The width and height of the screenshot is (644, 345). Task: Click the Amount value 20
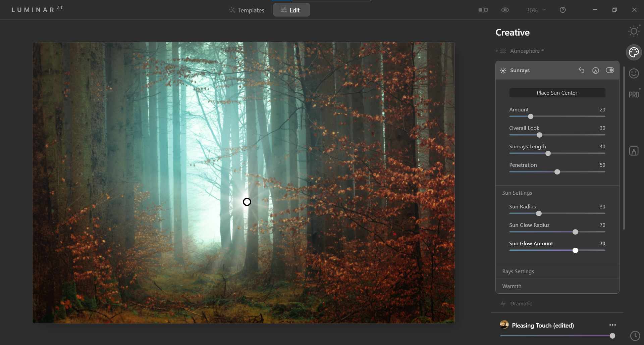pyautogui.click(x=602, y=110)
